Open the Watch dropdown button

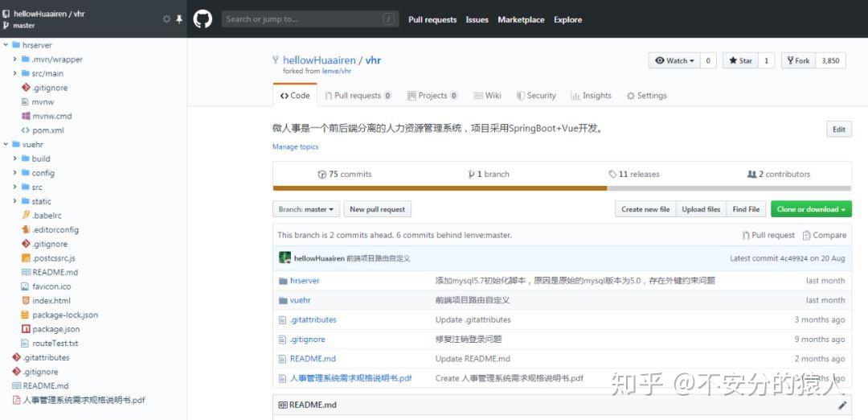point(674,61)
